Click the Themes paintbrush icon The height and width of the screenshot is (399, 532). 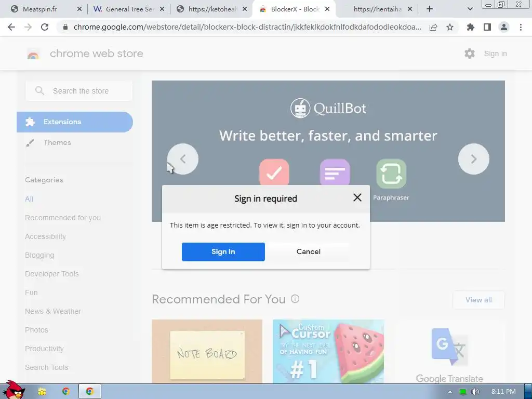point(30,143)
